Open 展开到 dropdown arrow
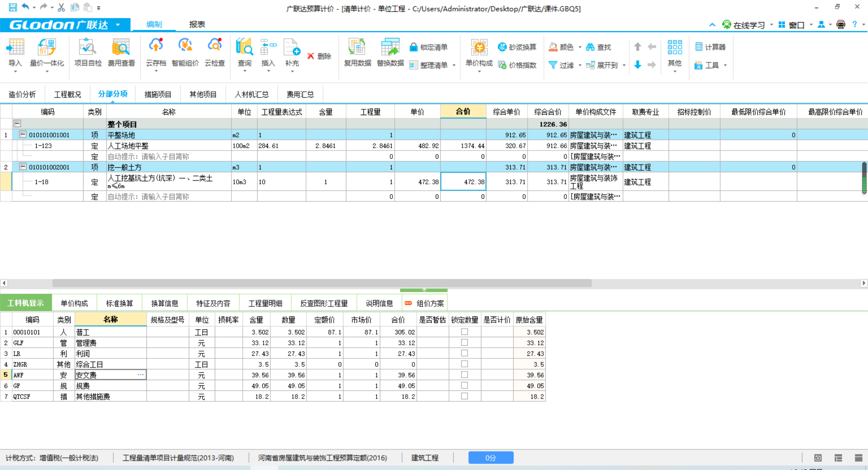The width and height of the screenshot is (868, 470). 624,66
